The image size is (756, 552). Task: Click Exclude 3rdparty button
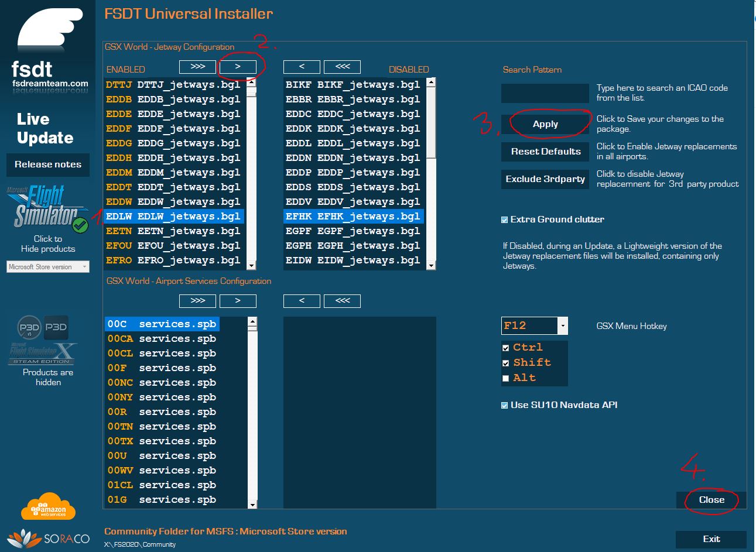pos(545,179)
